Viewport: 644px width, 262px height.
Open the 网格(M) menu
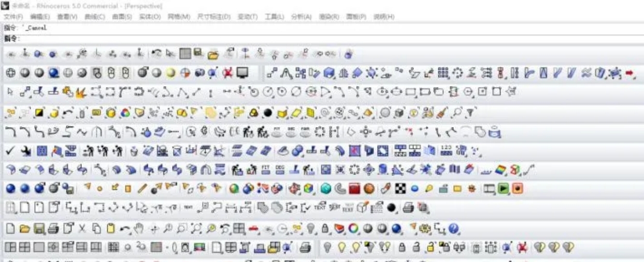(x=179, y=17)
